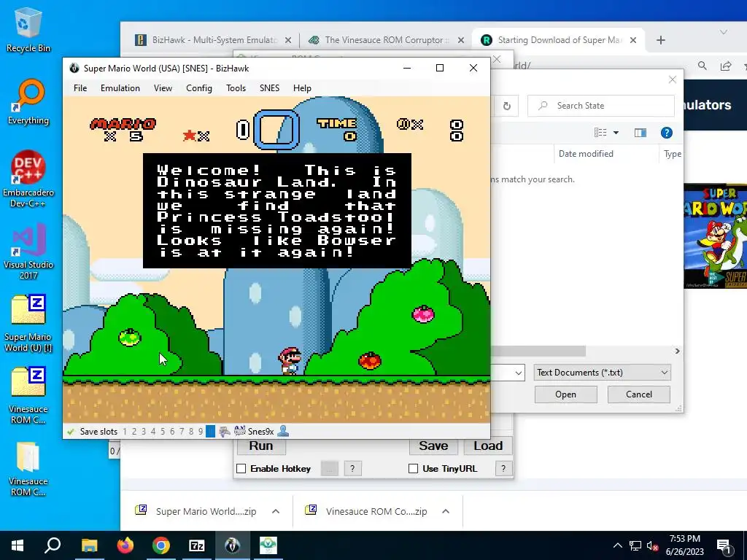Click the Run button in ROM Corruptor
The image size is (747, 560).
click(260, 446)
